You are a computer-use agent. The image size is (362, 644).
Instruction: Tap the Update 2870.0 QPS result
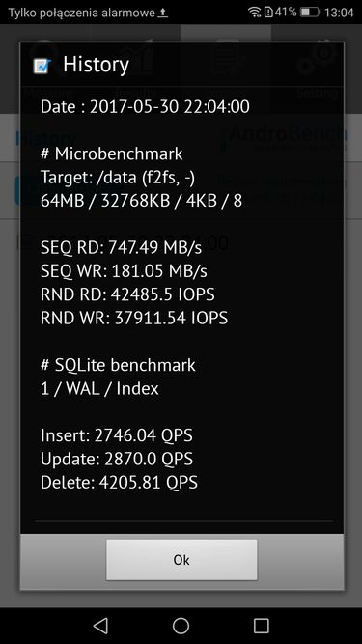[x=117, y=459]
